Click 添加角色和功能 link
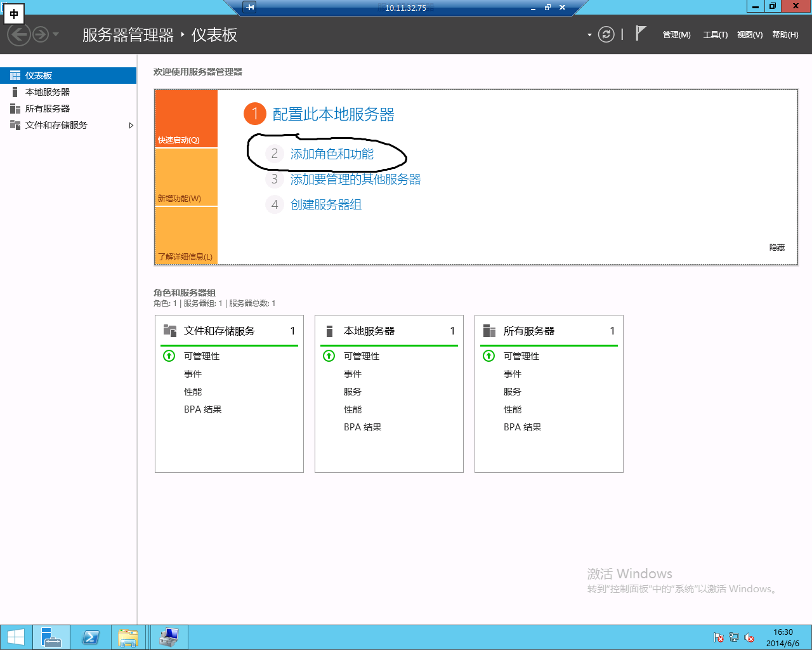812x650 pixels. click(x=332, y=154)
